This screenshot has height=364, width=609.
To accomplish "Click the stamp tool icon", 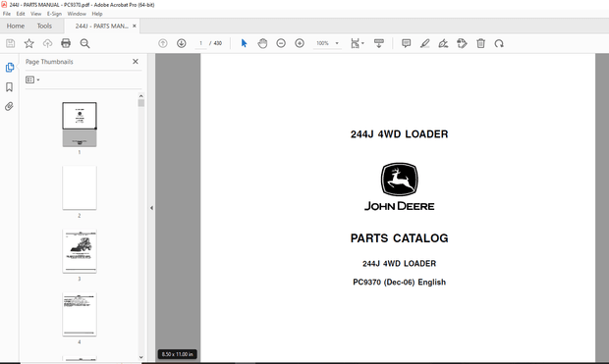I will coord(462,43).
